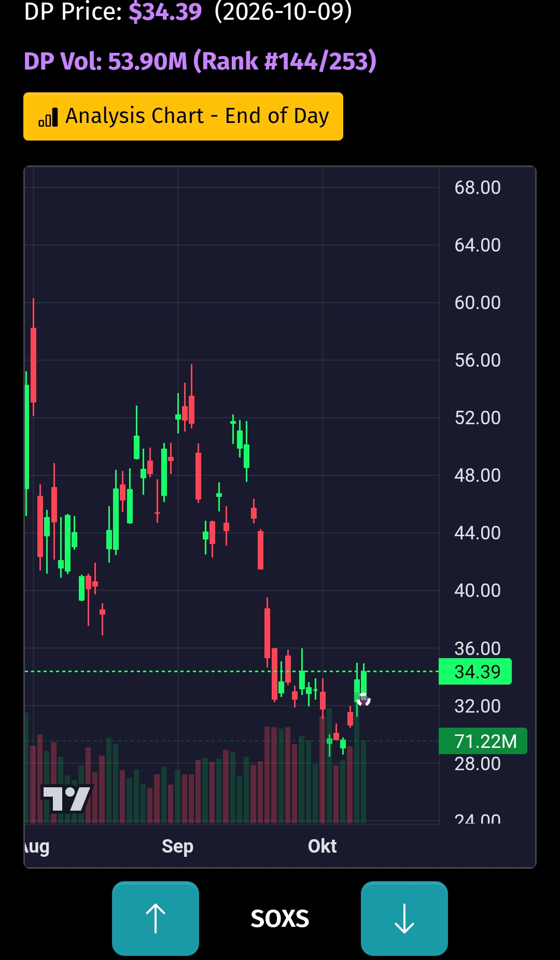Tap the DP Vol 53.90M rank line
The width and height of the screenshot is (560, 960).
click(200, 61)
